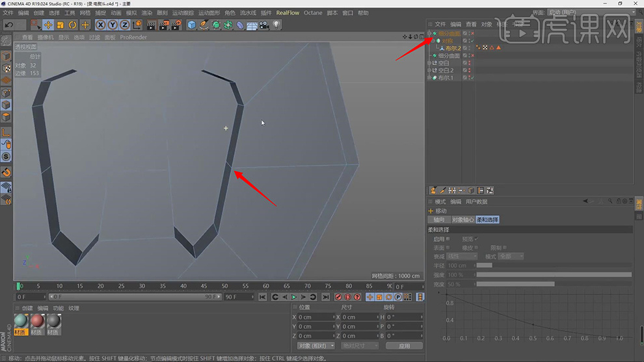Add a cube primitive from toolbar
644x362 pixels.
click(192, 25)
